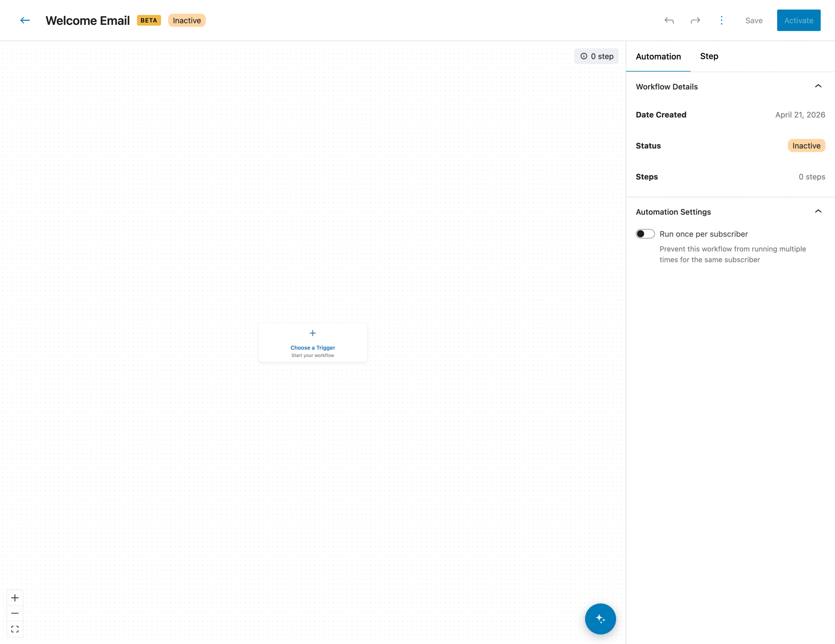The width and height of the screenshot is (835, 644).
Task: Zoom out on the workflow canvas
Action: 15,613
